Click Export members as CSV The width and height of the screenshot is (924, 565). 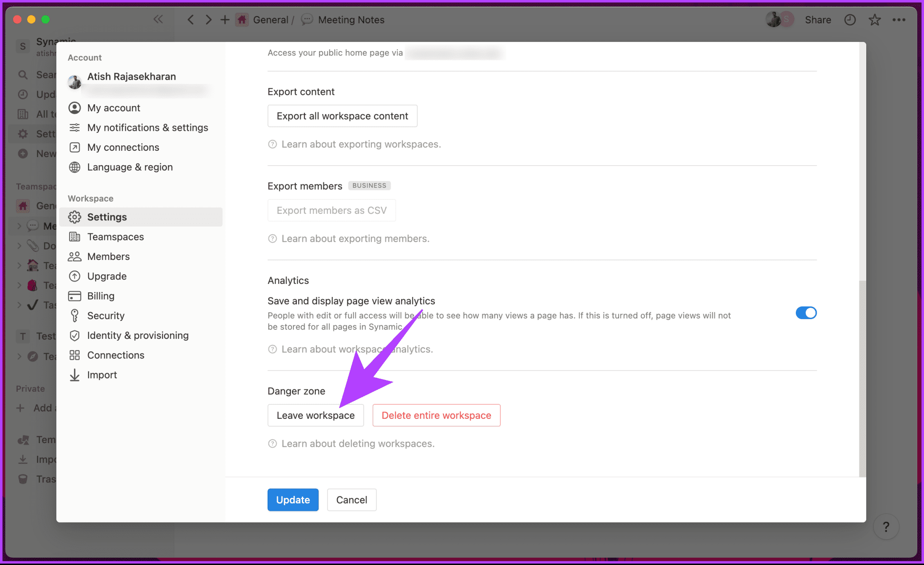coord(332,210)
